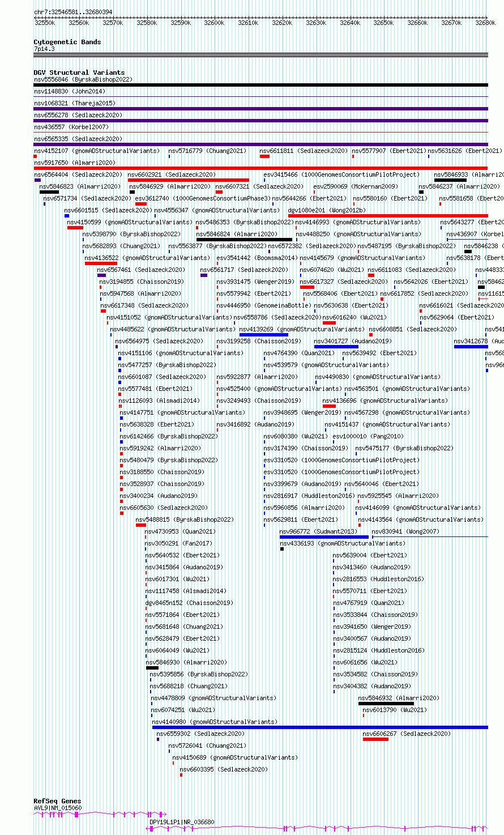The width and height of the screenshot is (504, 835).
Task: Click the 32600k ruler position
Action: (214, 23)
